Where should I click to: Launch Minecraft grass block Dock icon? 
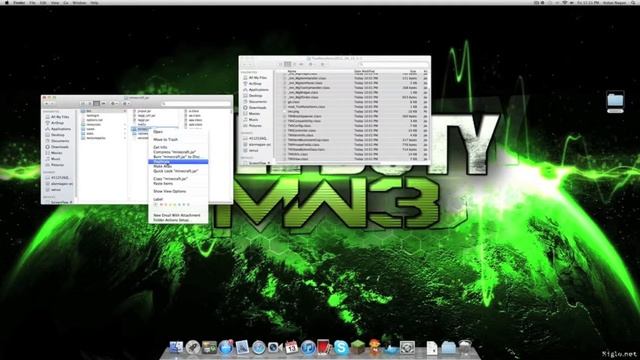[x=358, y=347]
